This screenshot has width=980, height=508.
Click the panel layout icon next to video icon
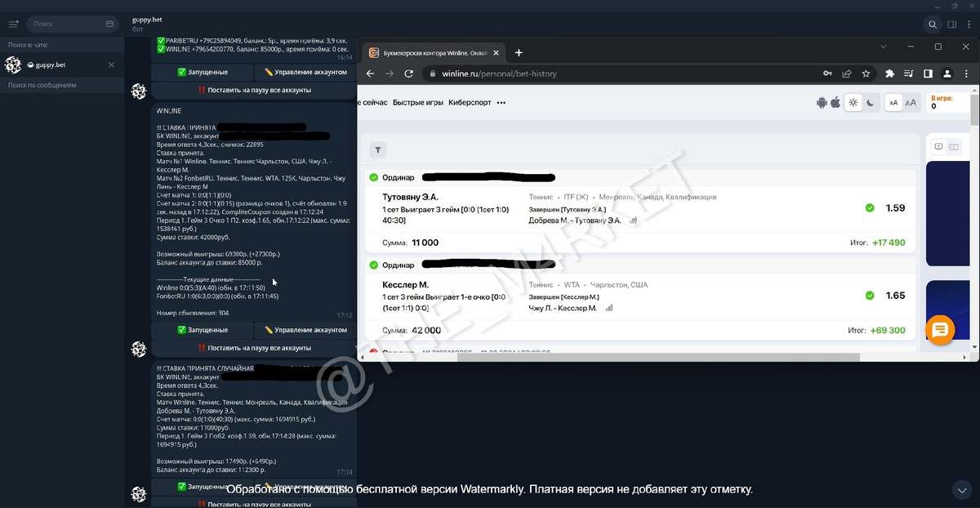[x=953, y=146]
